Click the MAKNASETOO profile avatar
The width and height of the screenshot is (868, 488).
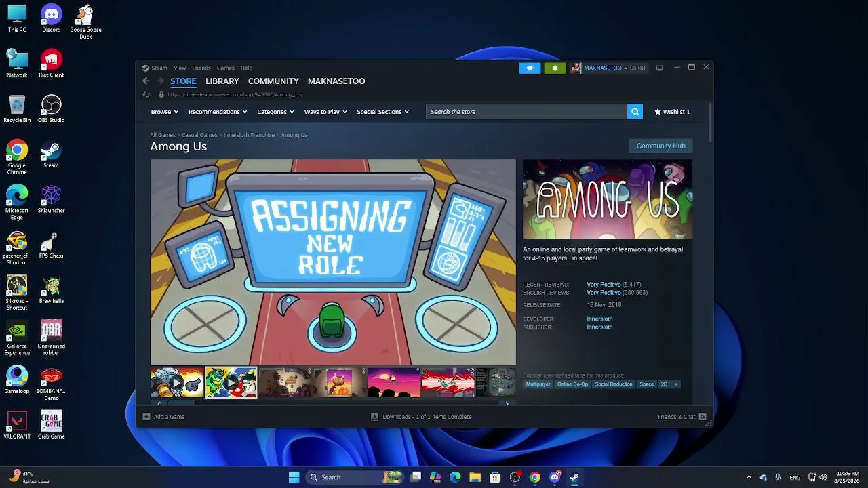click(576, 68)
